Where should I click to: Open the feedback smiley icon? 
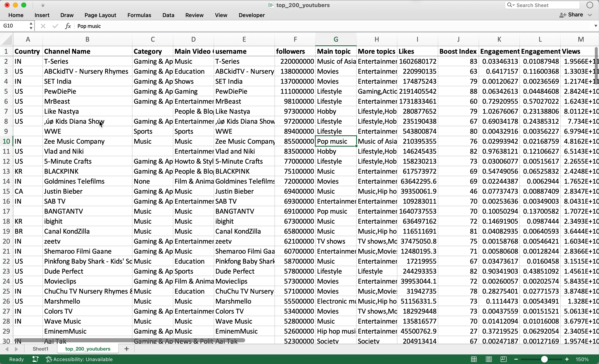tap(590, 5)
